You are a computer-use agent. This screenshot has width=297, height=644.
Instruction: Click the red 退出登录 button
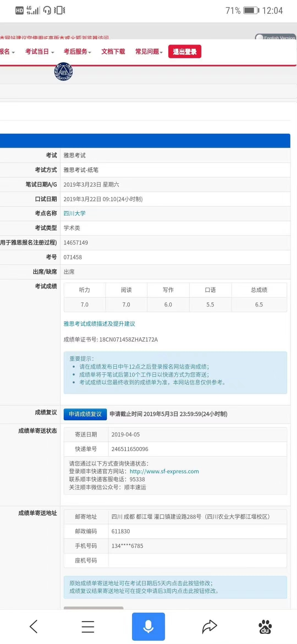[x=185, y=51]
